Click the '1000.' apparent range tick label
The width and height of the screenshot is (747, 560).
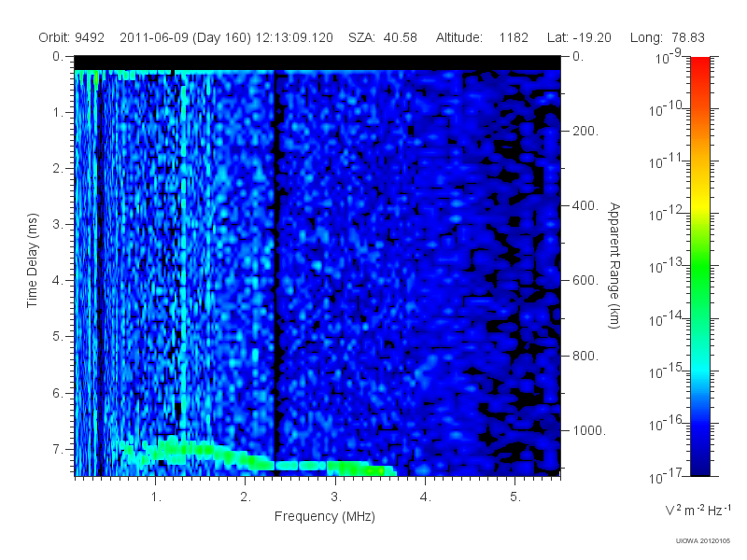click(589, 430)
